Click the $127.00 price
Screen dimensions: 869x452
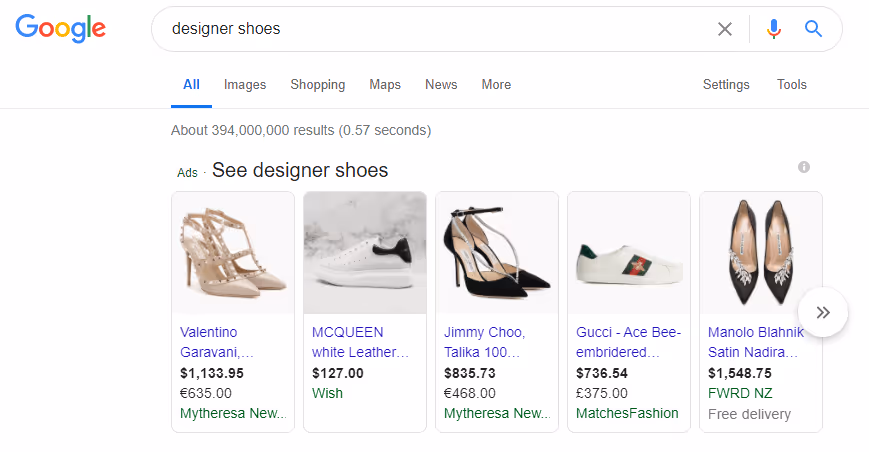(x=338, y=373)
